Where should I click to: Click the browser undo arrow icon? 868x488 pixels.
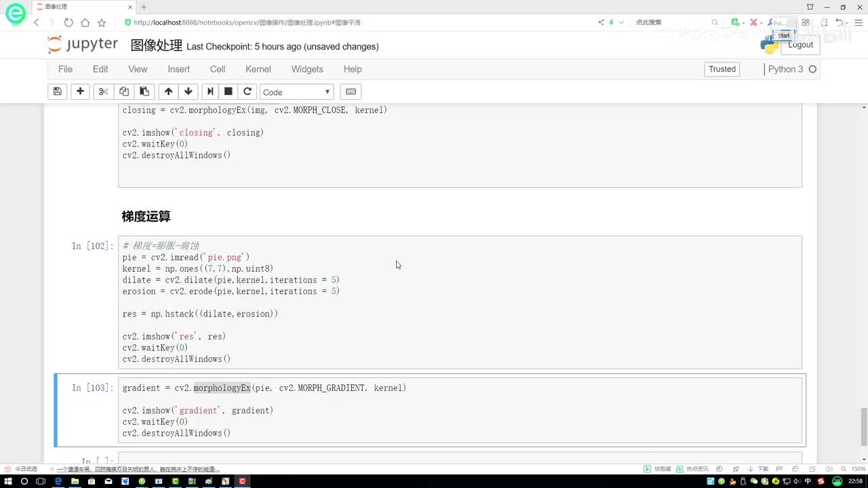tap(840, 22)
